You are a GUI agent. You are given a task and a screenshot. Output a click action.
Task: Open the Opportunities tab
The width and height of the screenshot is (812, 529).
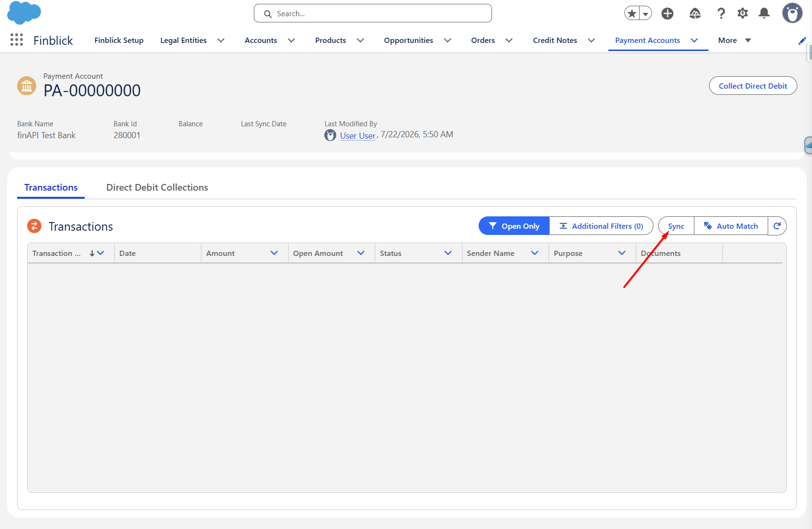(409, 41)
